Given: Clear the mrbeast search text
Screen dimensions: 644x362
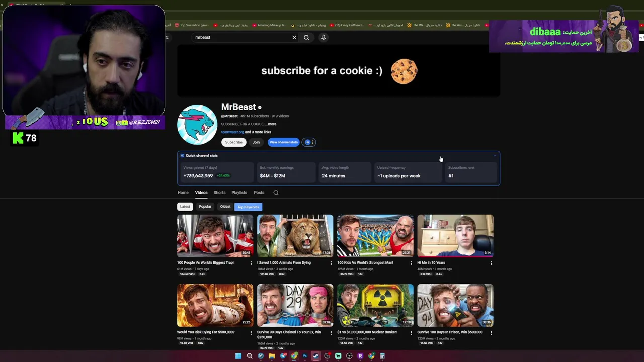Looking at the screenshot, I should [x=294, y=37].
